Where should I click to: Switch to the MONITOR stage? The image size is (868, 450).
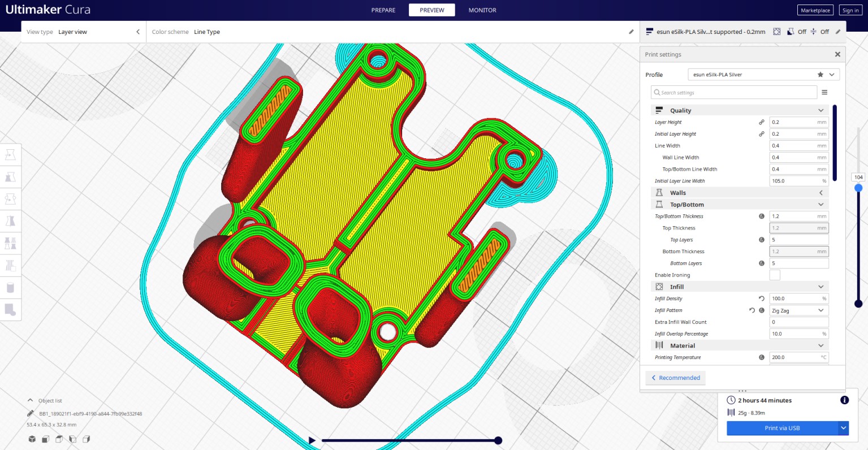click(482, 10)
